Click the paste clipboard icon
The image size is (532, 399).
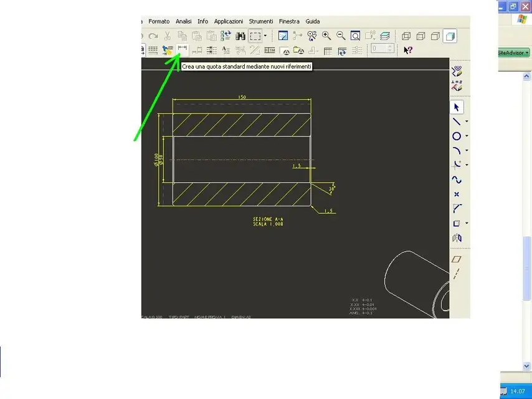(x=197, y=36)
